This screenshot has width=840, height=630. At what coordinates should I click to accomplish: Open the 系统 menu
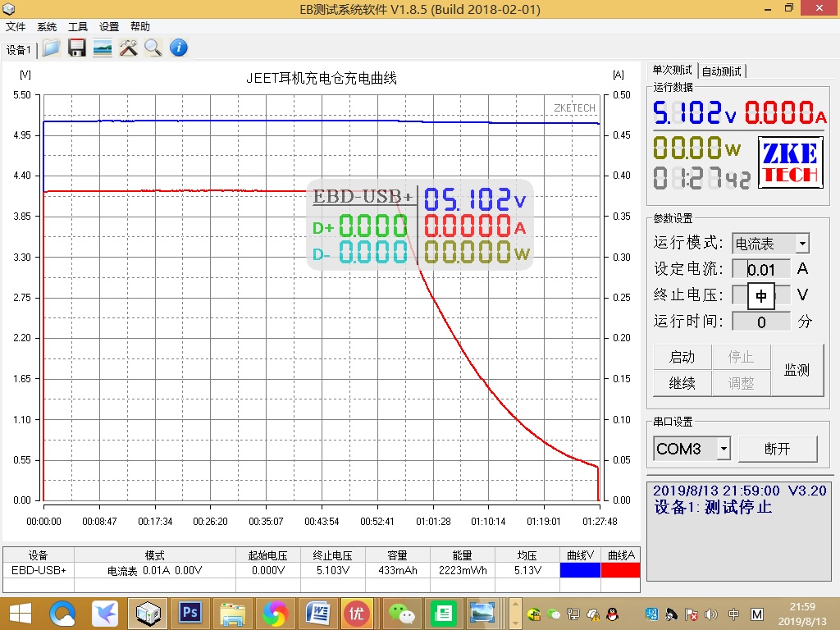(47, 26)
